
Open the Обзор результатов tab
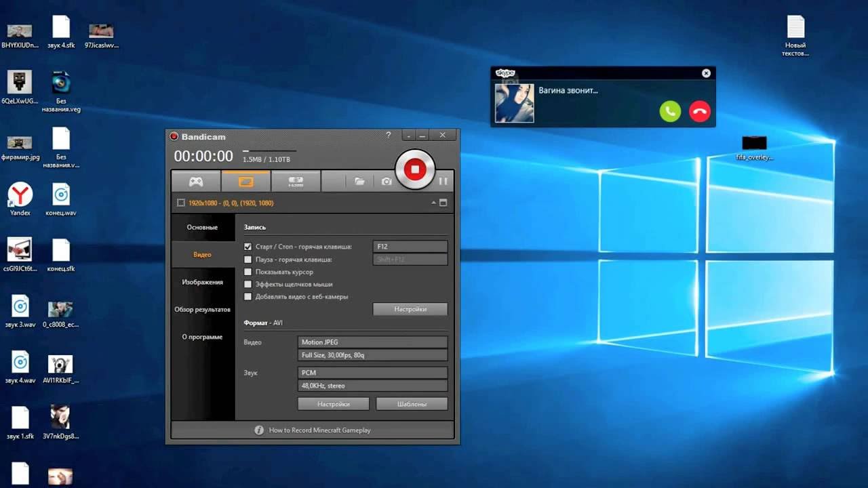pos(202,309)
